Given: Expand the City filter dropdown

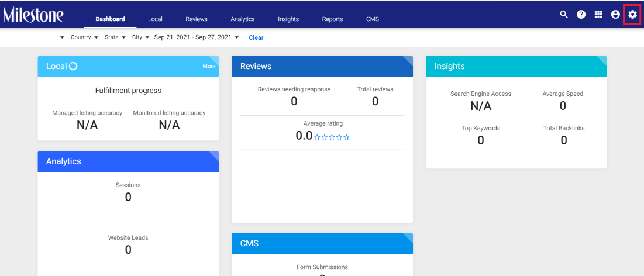Looking at the screenshot, I should pyautogui.click(x=140, y=37).
